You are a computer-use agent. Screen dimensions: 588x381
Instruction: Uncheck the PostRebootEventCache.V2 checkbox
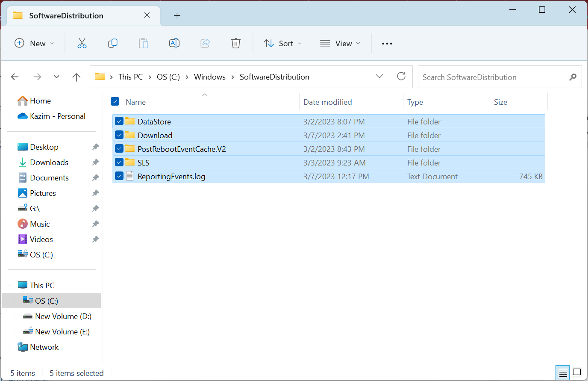(x=119, y=148)
